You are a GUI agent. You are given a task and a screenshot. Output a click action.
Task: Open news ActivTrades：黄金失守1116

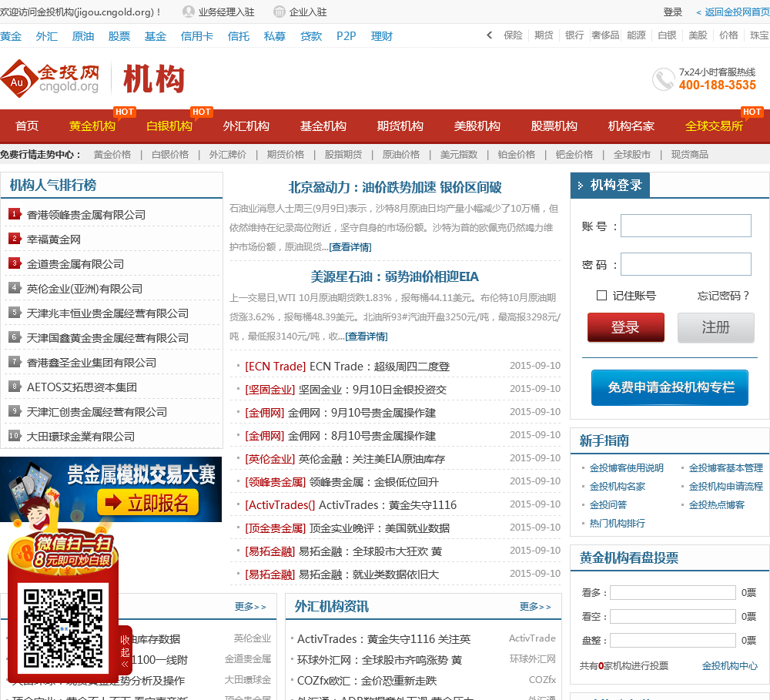point(388,505)
